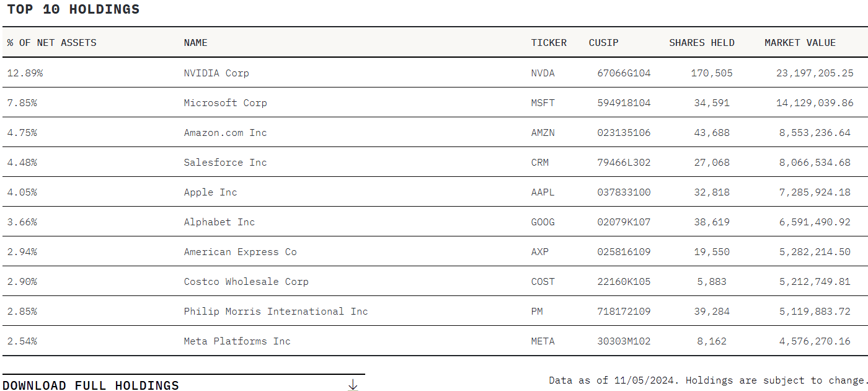This screenshot has height=391, width=868.
Task: Select the Microsoft Corp holding name
Action: [225, 103]
